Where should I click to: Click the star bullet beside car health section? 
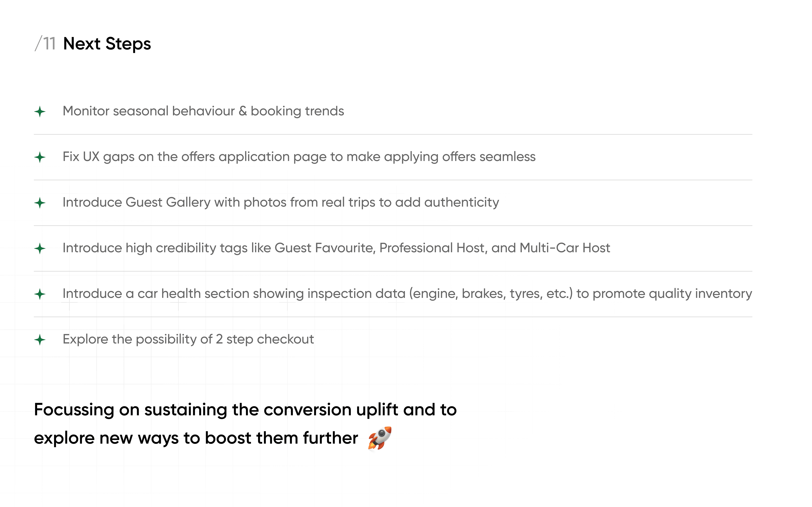[40, 294]
